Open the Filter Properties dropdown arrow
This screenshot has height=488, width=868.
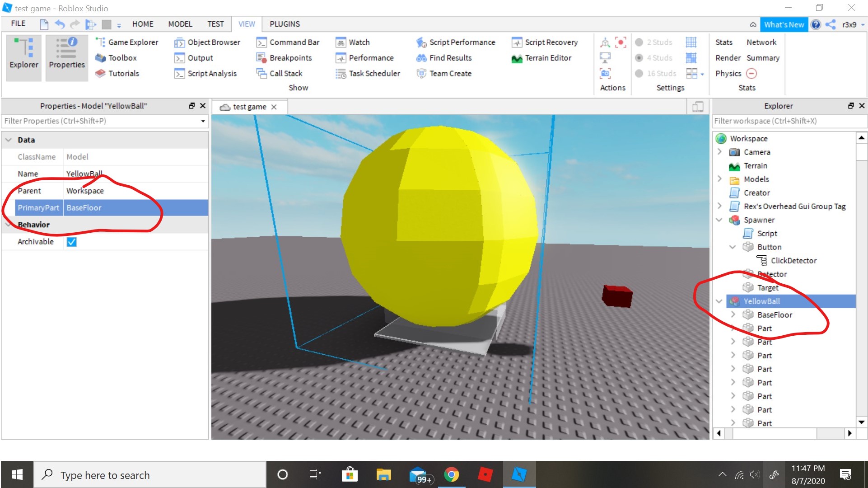click(203, 121)
